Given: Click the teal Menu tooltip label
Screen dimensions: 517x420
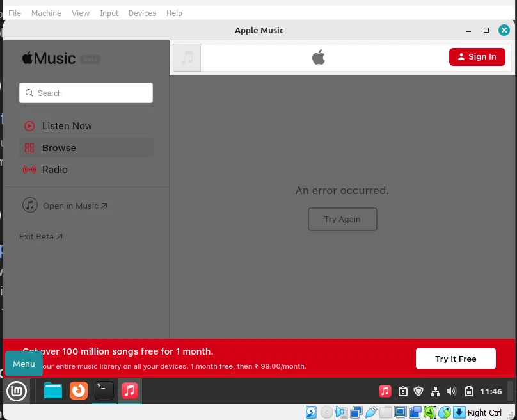Looking at the screenshot, I should pos(24,364).
